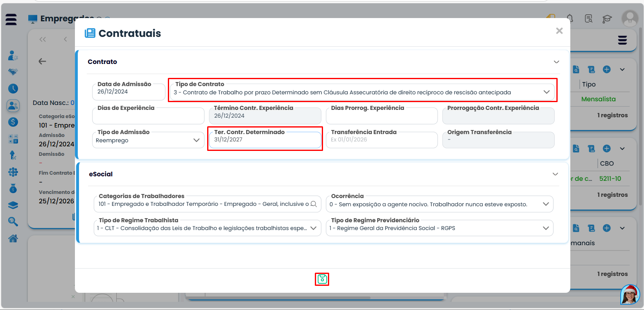Viewport: 644px width, 310px height.
Task: Click the save icon at the dialog bottom
Action: (322, 279)
